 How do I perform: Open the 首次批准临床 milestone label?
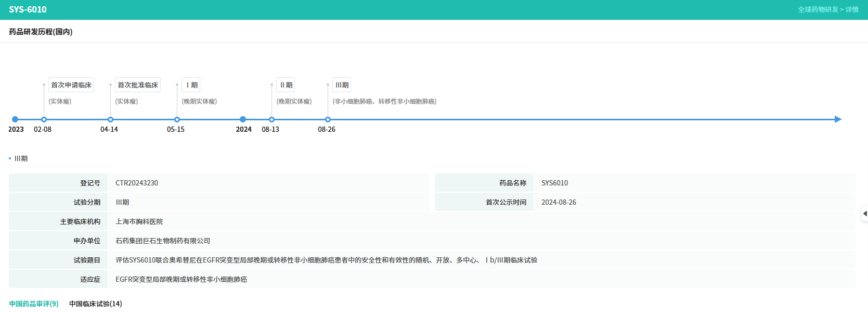click(x=138, y=85)
